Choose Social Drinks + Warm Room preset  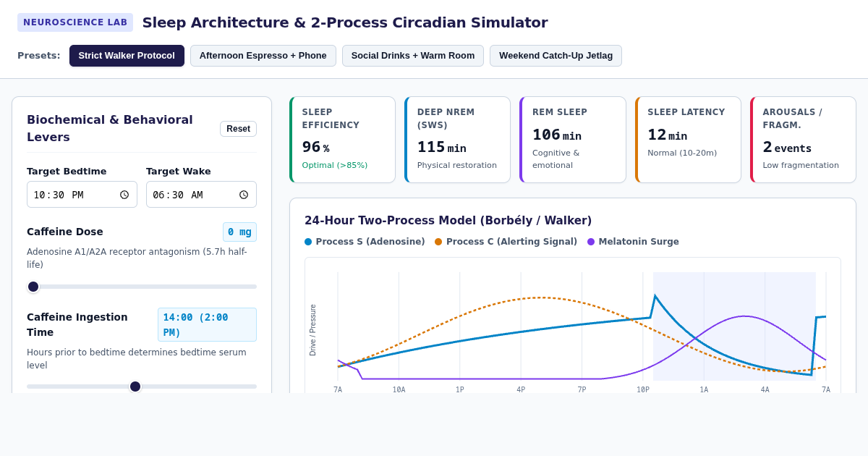click(x=413, y=56)
